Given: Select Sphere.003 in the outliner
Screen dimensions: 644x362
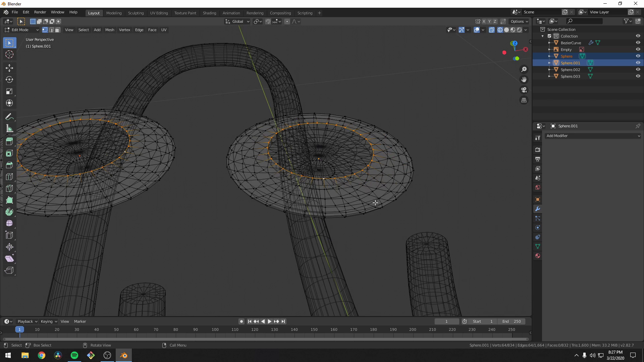Looking at the screenshot, I should (x=571, y=76).
